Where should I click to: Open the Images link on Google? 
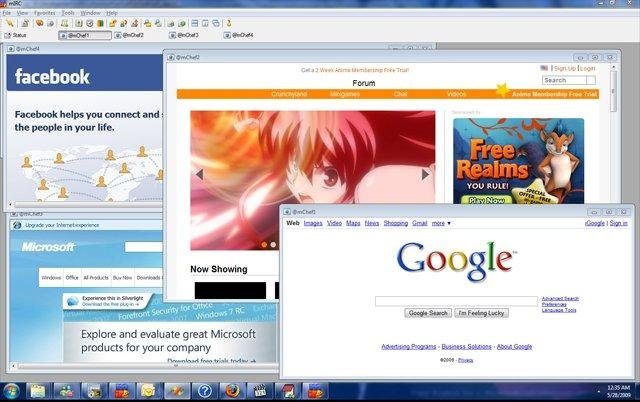(313, 223)
